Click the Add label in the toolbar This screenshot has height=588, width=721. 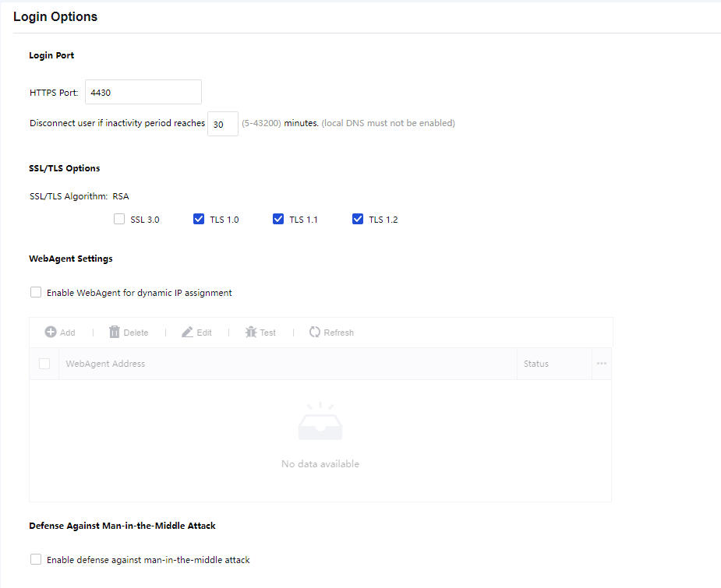[68, 333]
